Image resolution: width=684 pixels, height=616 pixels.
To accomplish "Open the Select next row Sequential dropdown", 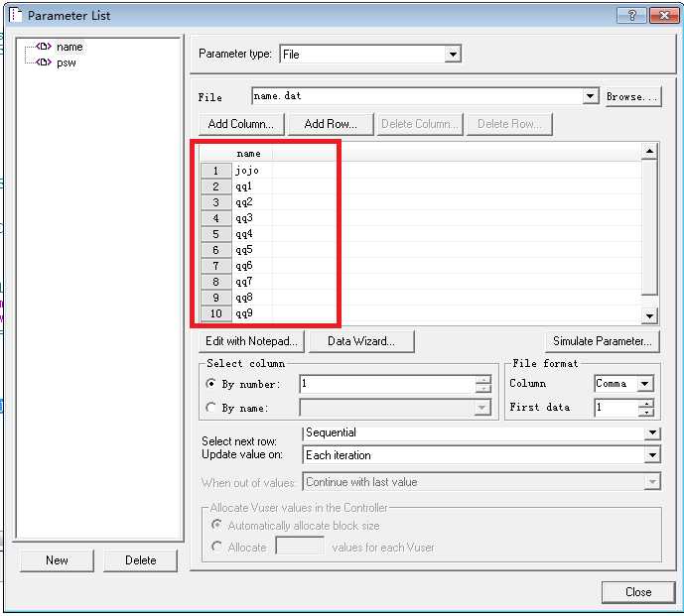I will tap(652, 432).
